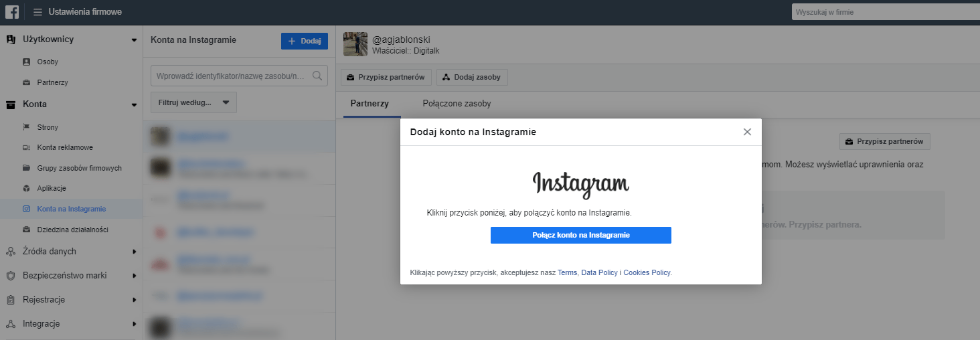Image resolution: width=980 pixels, height=340 pixels.
Task: Open the Data Policy link
Action: point(599,272)
